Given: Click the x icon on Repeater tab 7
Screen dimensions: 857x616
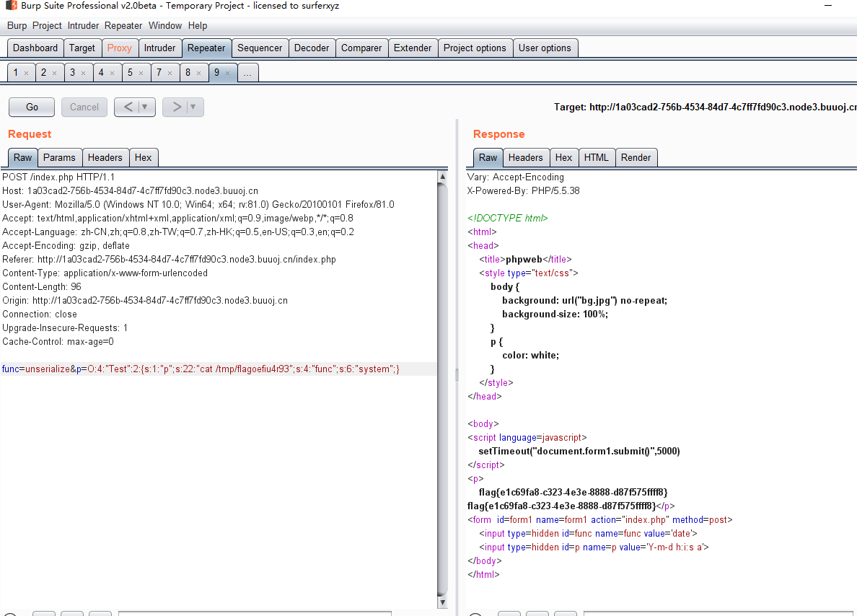Looking at the screenshot, I should coord(170,73).
